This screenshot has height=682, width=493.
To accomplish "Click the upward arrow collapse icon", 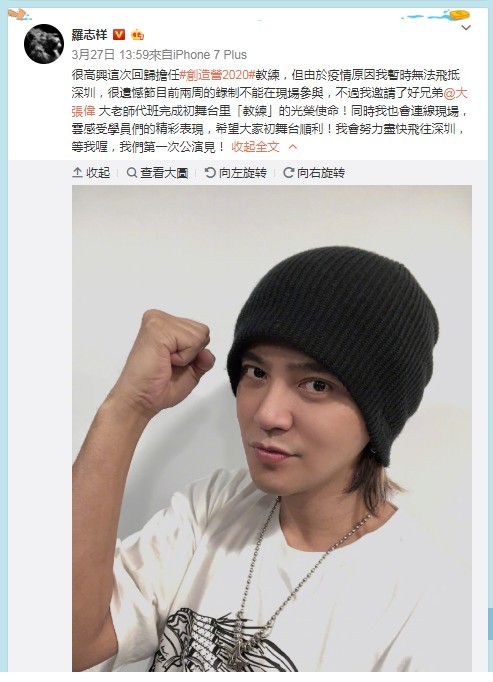I will coord(77,173).
